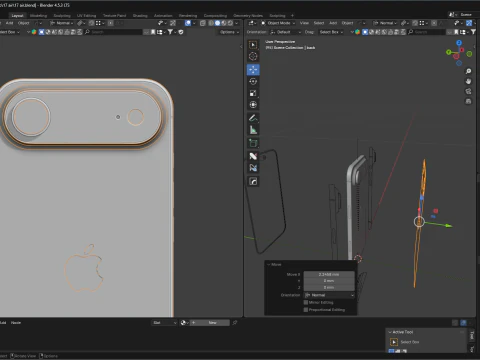Screen dimensions: 480x360
Task: Switch to the UV Editing workspace tab
Action: pyautogui.click(x=86, y=16)
